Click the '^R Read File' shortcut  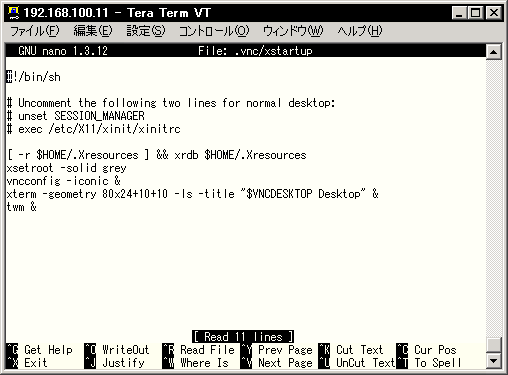199,350
